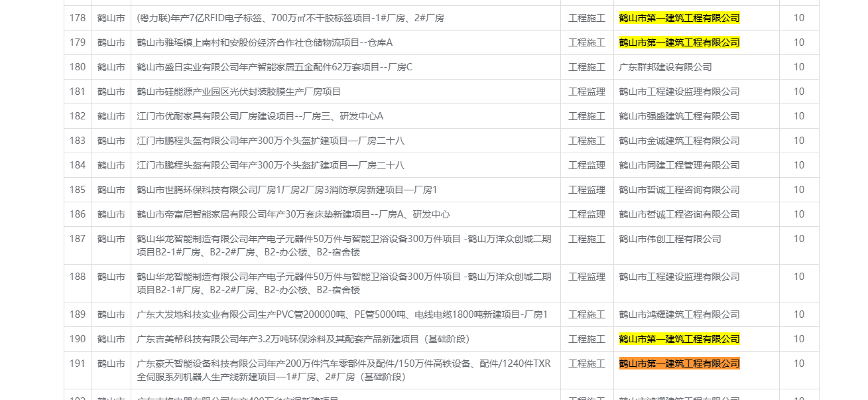868x400 pixels.
Task: Click 鹤山市 region cell in row 186
Action: pyautogui.click(x=111, y=214)
